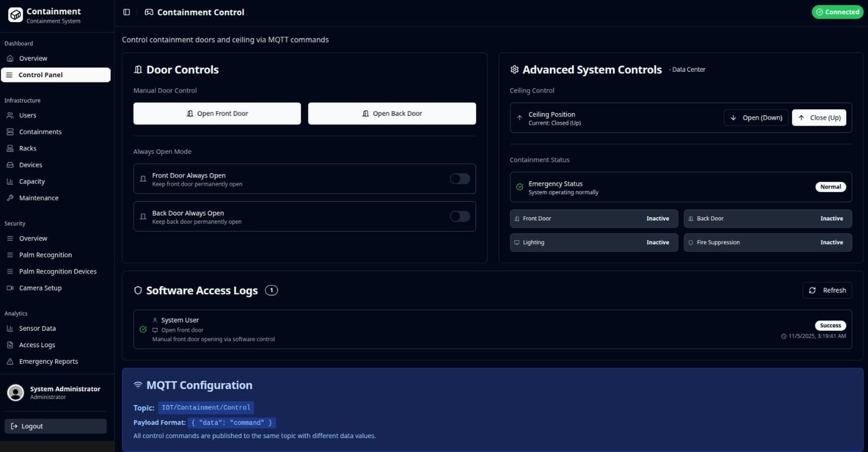The width and height of the screenshot is (868, 452).
Task: Enable Front Door Always Open switch
Action: click(459, 179)
